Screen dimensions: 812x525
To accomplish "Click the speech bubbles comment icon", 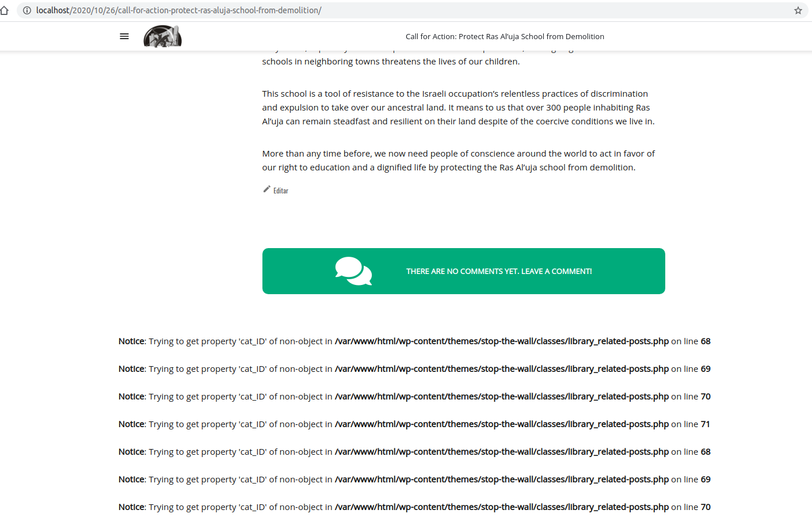I will click(353, 271).
